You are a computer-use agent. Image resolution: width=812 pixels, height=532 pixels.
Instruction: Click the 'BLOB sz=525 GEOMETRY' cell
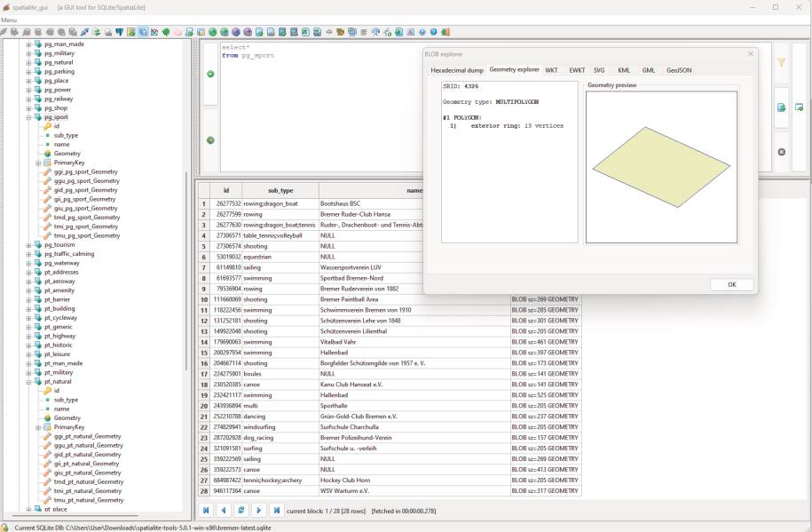tap(546, 395)
